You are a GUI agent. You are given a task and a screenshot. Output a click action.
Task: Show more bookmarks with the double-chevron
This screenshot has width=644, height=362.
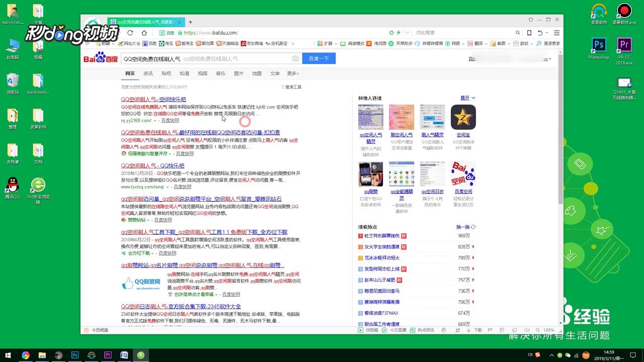pyautogui.click(x=293, y=44)
